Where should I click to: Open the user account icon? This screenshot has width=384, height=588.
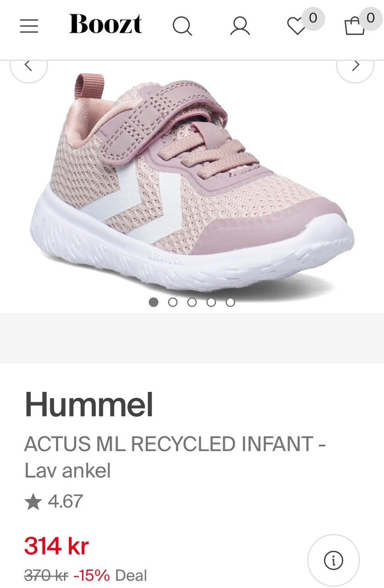click(x=240, y=26)
